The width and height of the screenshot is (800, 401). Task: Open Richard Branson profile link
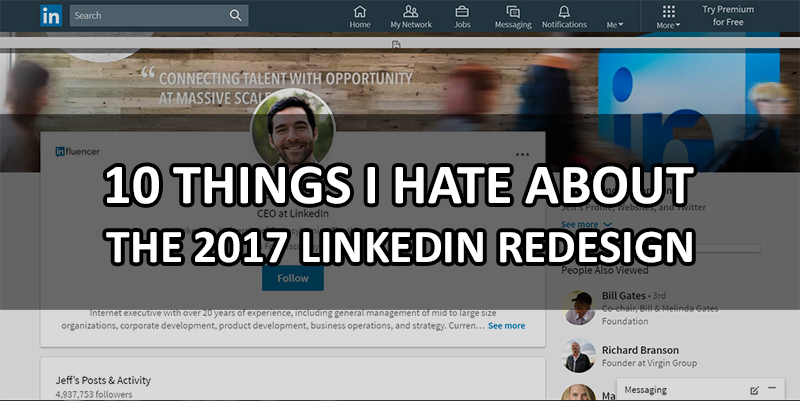click(x=640, y=350)
